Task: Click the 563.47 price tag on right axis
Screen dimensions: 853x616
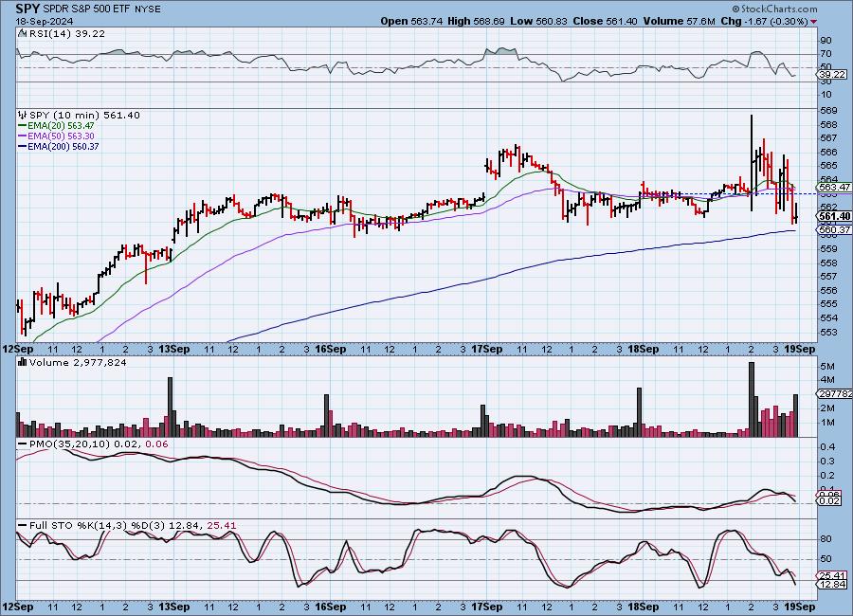Action: click(x=834, y=187)
